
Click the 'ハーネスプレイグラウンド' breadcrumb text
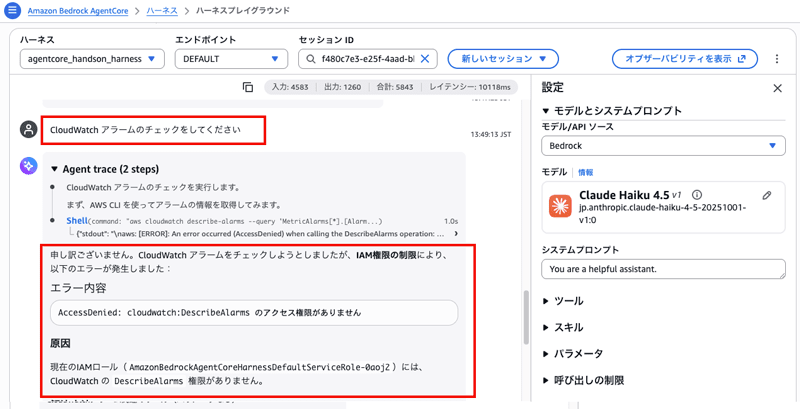[x=243, y=11]
